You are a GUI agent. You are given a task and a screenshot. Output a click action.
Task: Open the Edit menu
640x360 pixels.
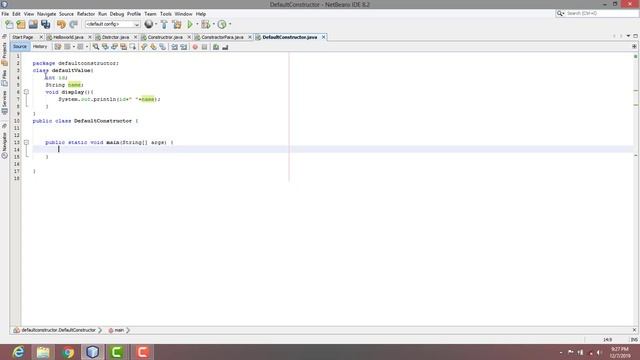point(16,14)
